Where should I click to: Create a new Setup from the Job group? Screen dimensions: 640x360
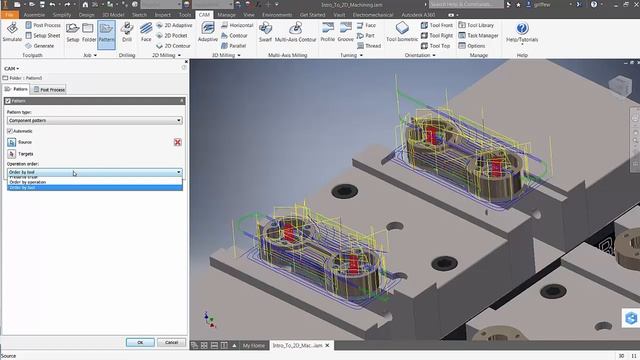tap(73, 32)
